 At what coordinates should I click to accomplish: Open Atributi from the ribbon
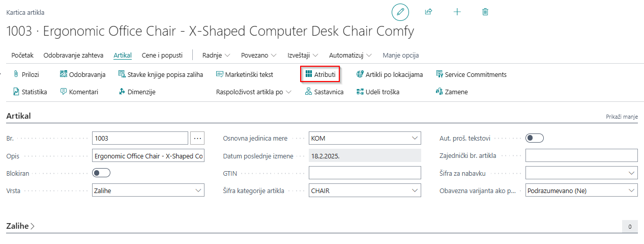[x=320, y=74]
